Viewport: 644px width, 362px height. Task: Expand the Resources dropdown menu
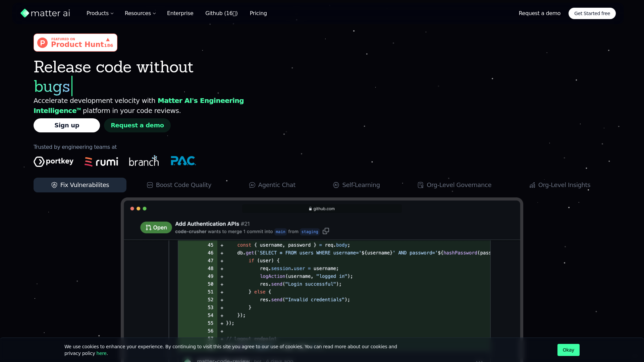coord(140,13)
